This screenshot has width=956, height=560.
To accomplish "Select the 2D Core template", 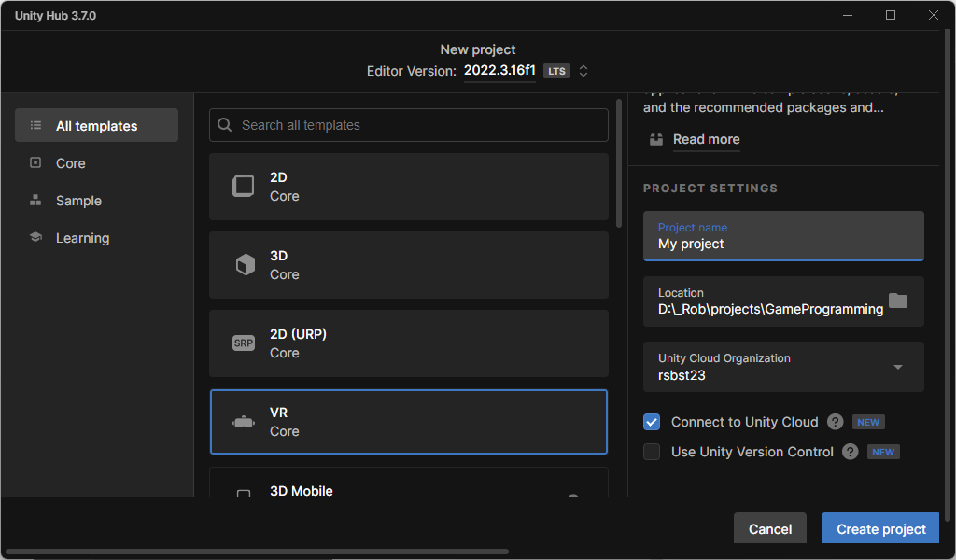I will click(x=409, y=187).
